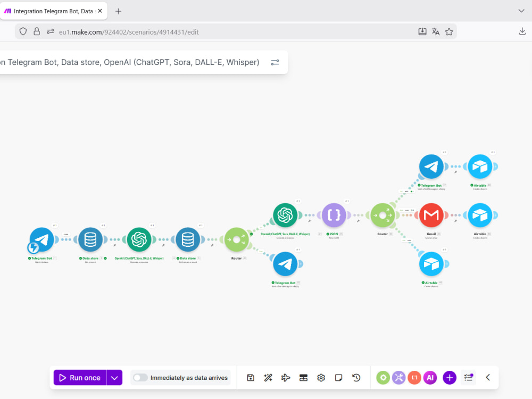
Task: Click the Run once button
Action: (80, 378)
